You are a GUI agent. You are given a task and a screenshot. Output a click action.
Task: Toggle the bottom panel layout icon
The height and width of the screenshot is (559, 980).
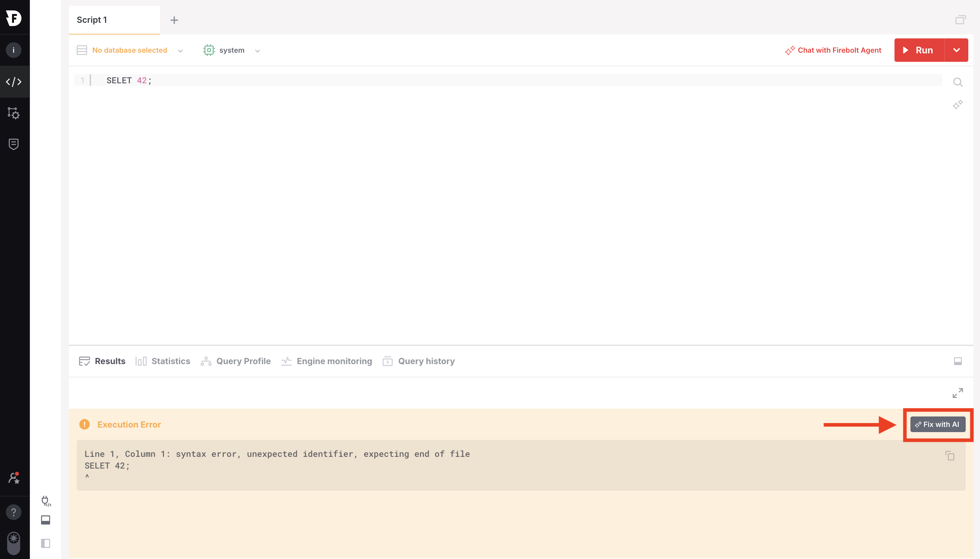click(46, 520)
